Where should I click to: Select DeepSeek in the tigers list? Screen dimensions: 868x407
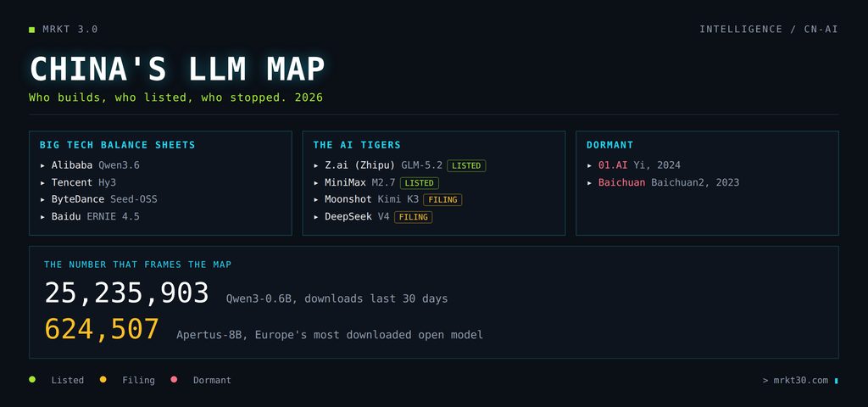point(348,216)
